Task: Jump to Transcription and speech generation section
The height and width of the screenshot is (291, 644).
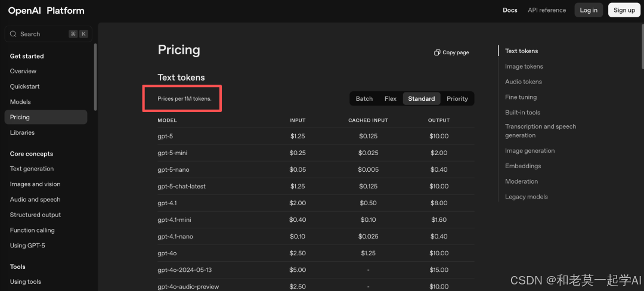Action: 540,131
